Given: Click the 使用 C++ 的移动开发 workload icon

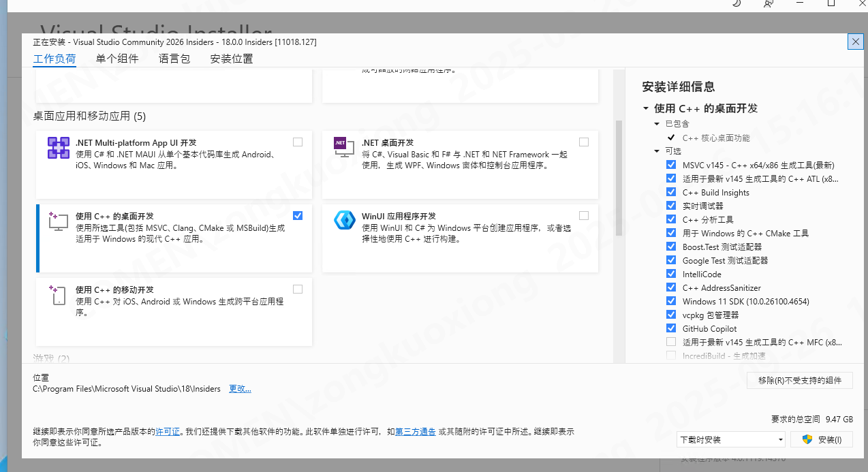Looking at the screenshot, I should 59,294.
